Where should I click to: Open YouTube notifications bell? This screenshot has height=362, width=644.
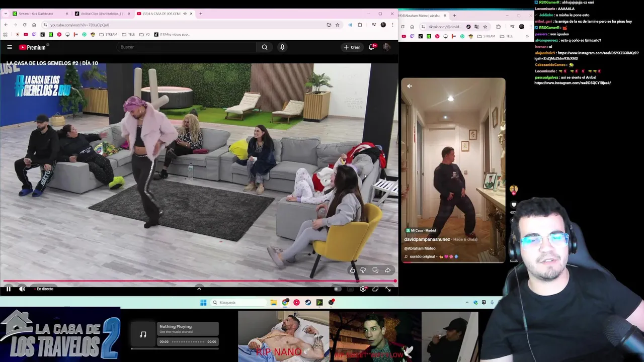(x=371, y=47)
